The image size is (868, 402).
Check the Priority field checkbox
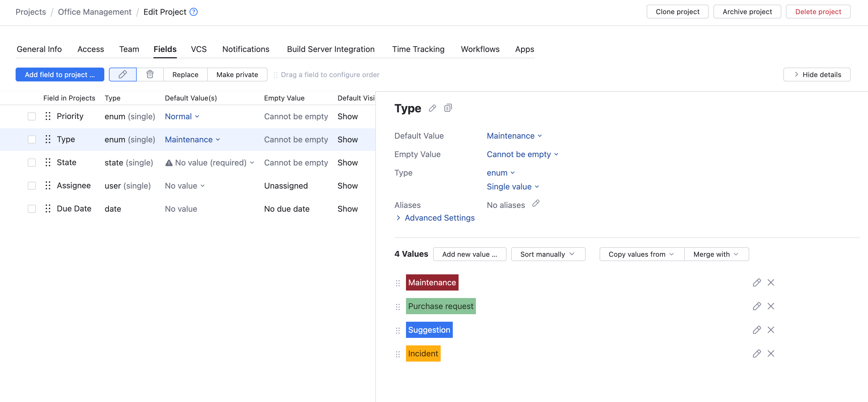32,116
